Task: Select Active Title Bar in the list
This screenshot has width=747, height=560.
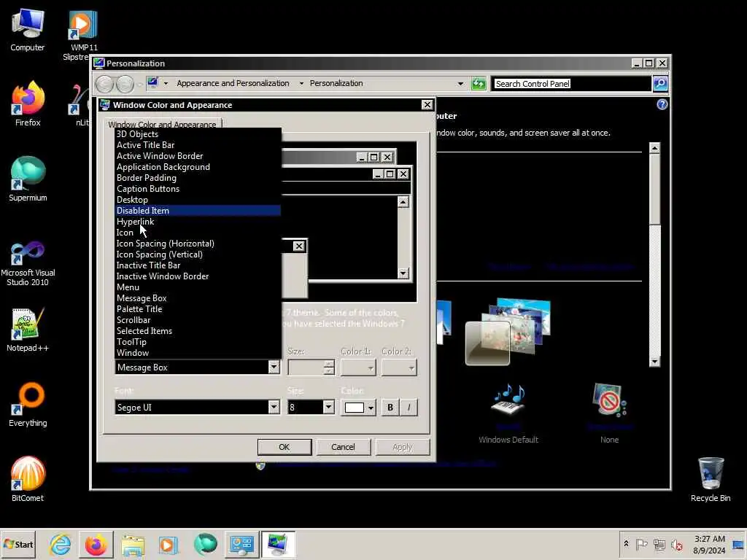Action: tap(198, 145)
